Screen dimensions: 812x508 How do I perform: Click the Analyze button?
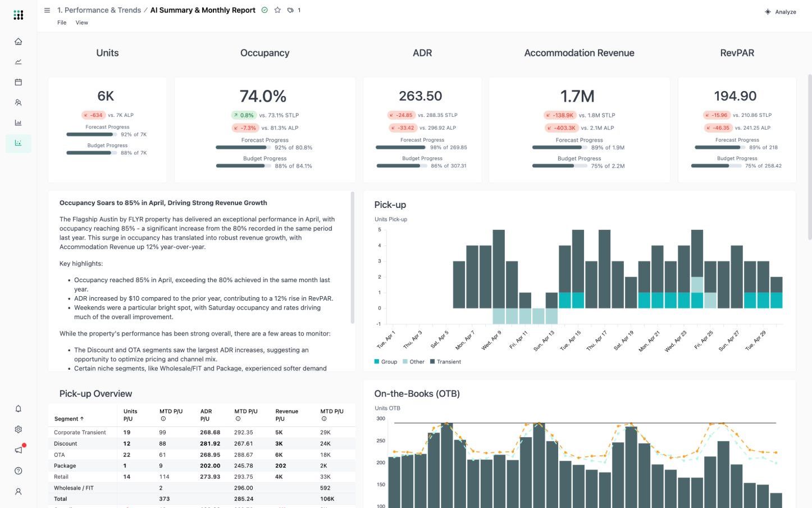click(x=780, y=12)
